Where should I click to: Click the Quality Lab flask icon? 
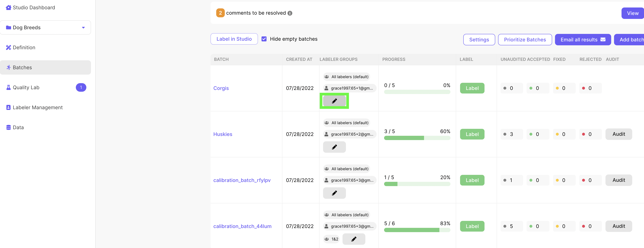click(x=8, y=87)
